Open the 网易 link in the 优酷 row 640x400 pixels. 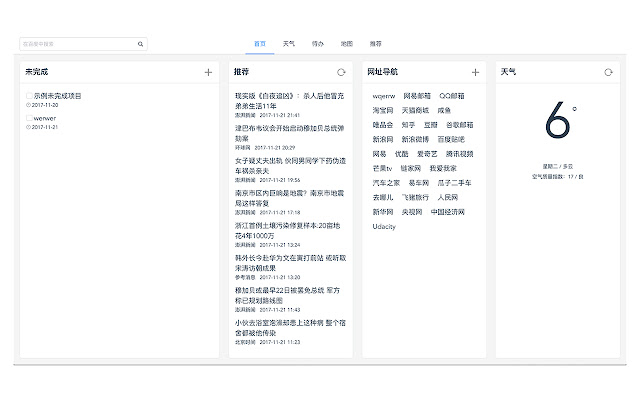[x=379, y=154]
